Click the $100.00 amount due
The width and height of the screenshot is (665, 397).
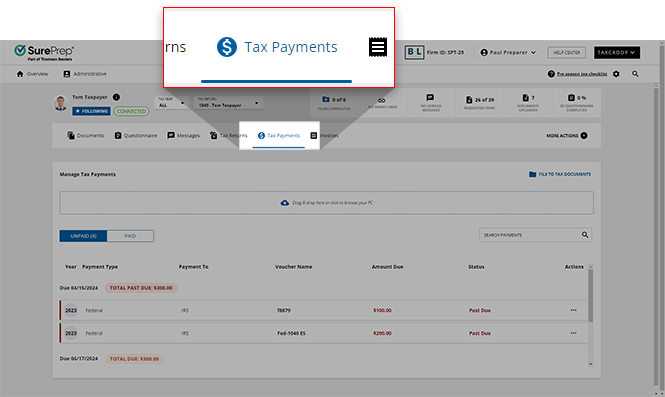[382, 310]
